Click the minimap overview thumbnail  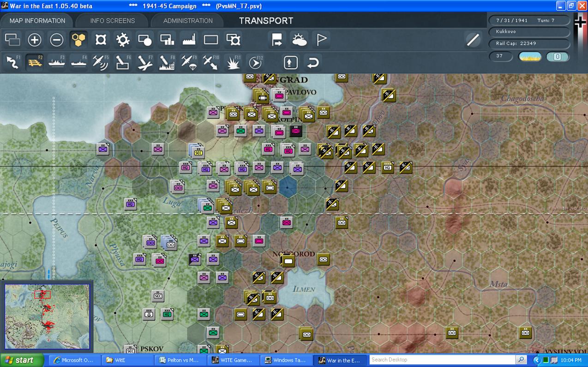coord(48,316)
